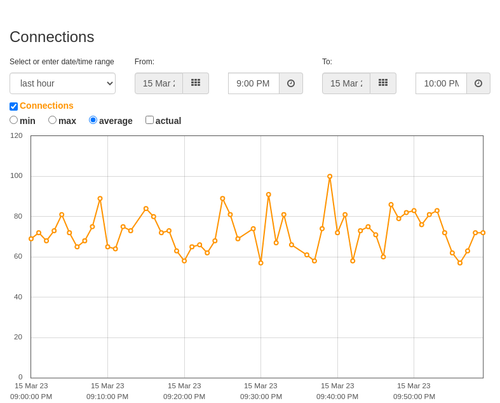This screenshot has width=500, height=403.
Task: Open the From time clock picker icon
Action: point(291,83)
